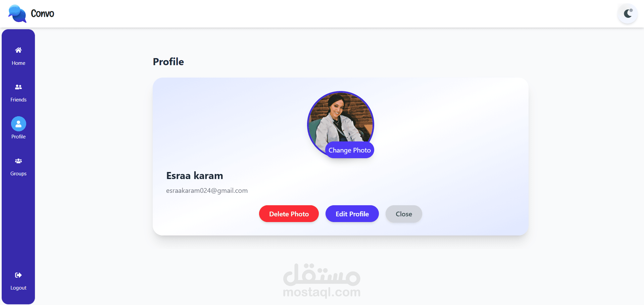Image resolution: width=644 pixels, height=305 pixels.
Task: Click the name Esraa karam
Action: 195,176
